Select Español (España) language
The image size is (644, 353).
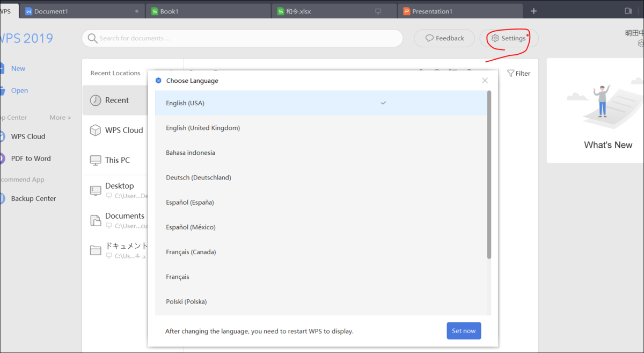(x=321, y=202)
